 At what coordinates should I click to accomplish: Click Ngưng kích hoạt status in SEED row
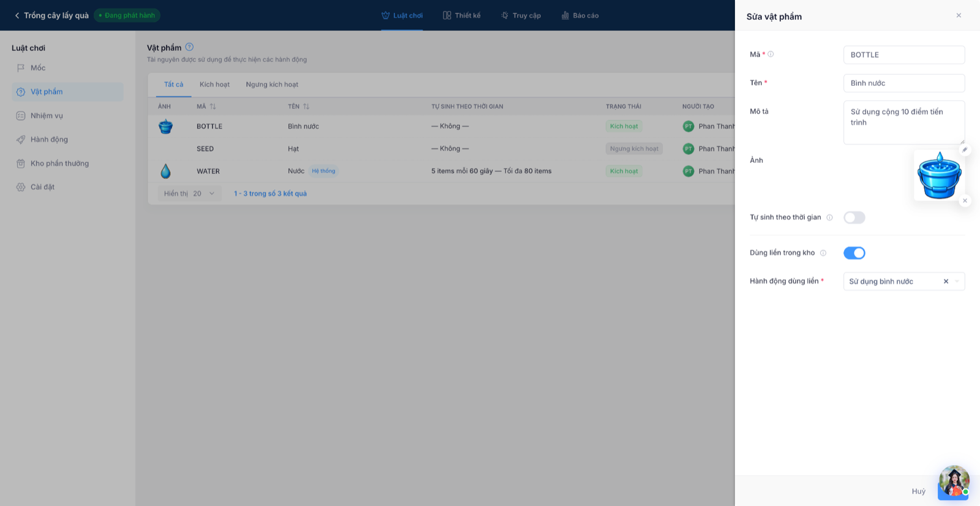coord(634,149)
